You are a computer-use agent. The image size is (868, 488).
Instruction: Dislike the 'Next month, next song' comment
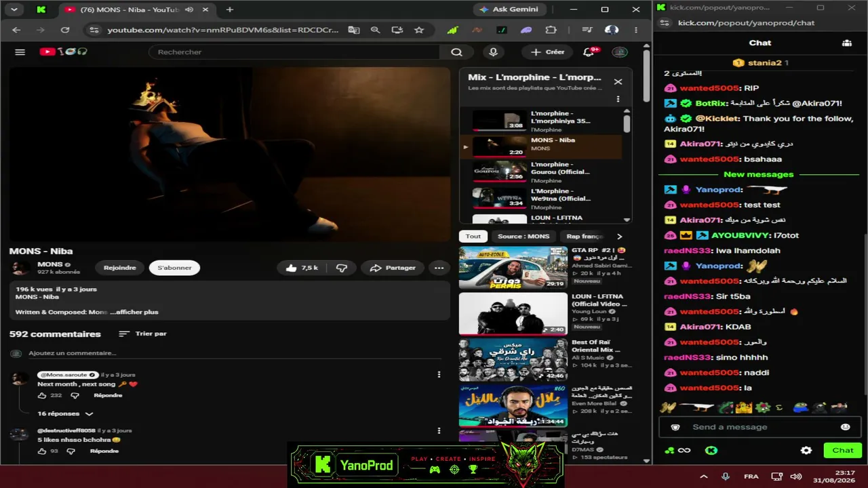pos(75,395)
